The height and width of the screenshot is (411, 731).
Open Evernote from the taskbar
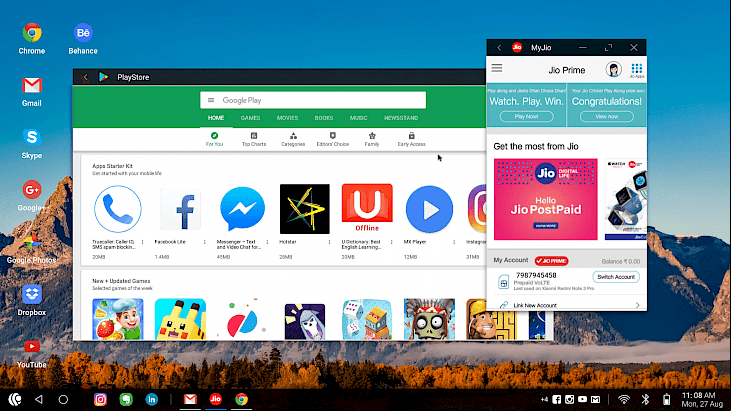tap(126, 399)
